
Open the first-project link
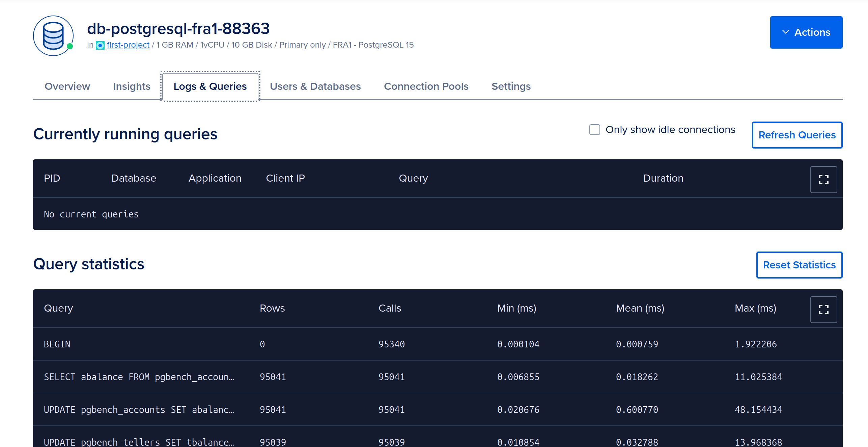[x=128, y=45]
